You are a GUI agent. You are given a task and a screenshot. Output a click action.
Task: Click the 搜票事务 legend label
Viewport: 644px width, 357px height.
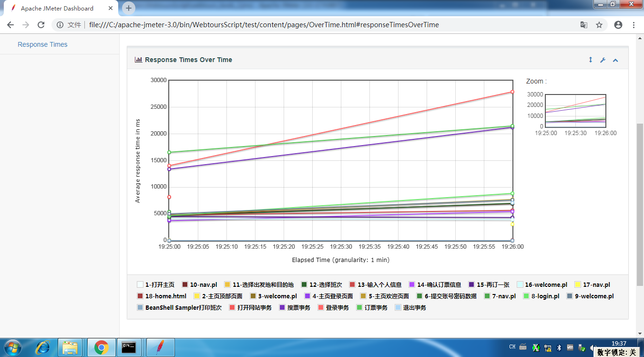[299, 308]
